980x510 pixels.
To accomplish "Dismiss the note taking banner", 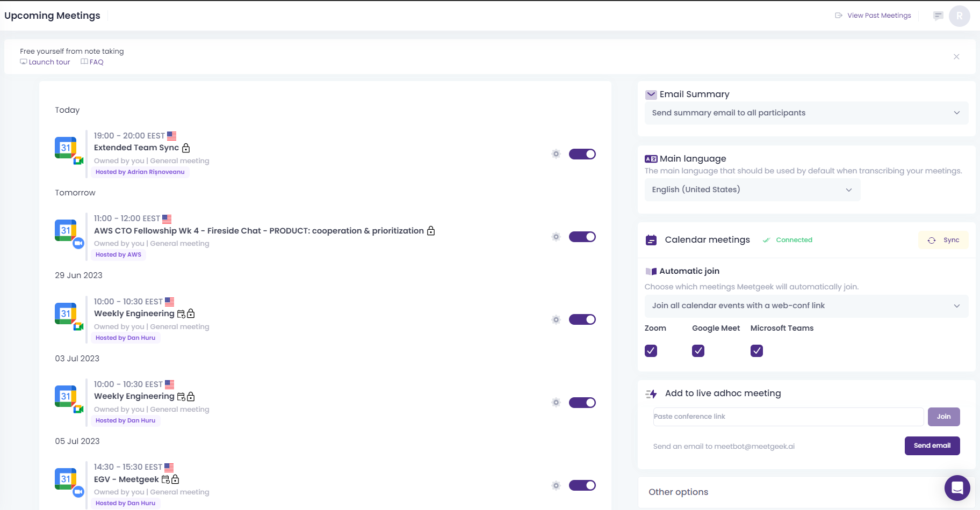I will coord(956,57).
